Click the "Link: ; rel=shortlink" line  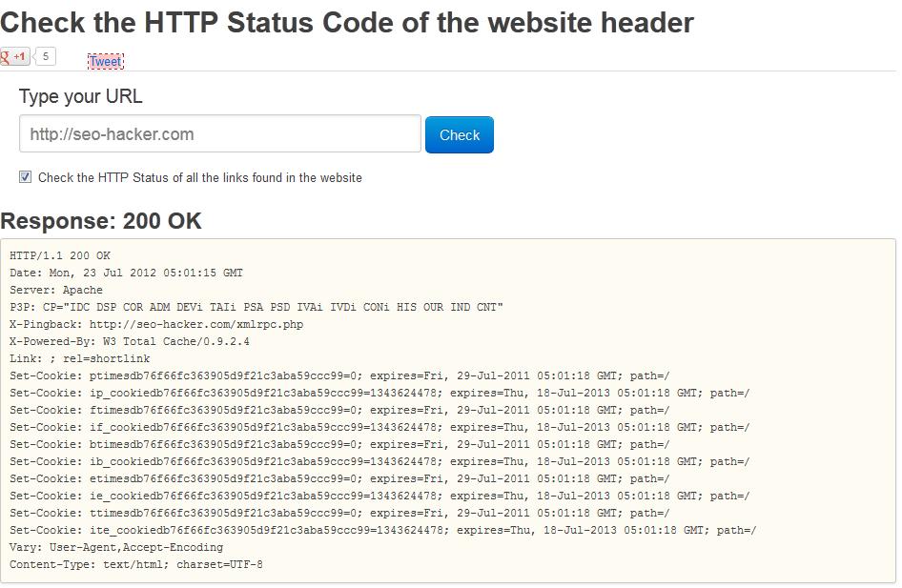[80, 359]
